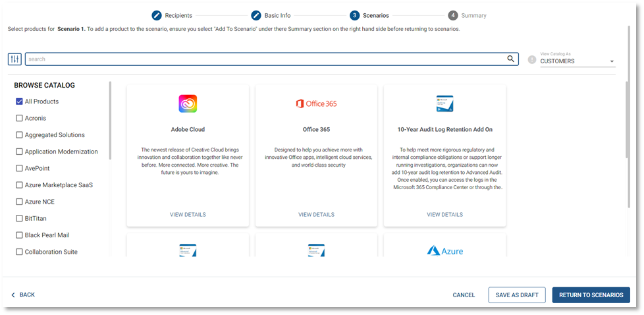Click View Details for Office 365
This screenshot has width=644, height=315.
(316, 215)
